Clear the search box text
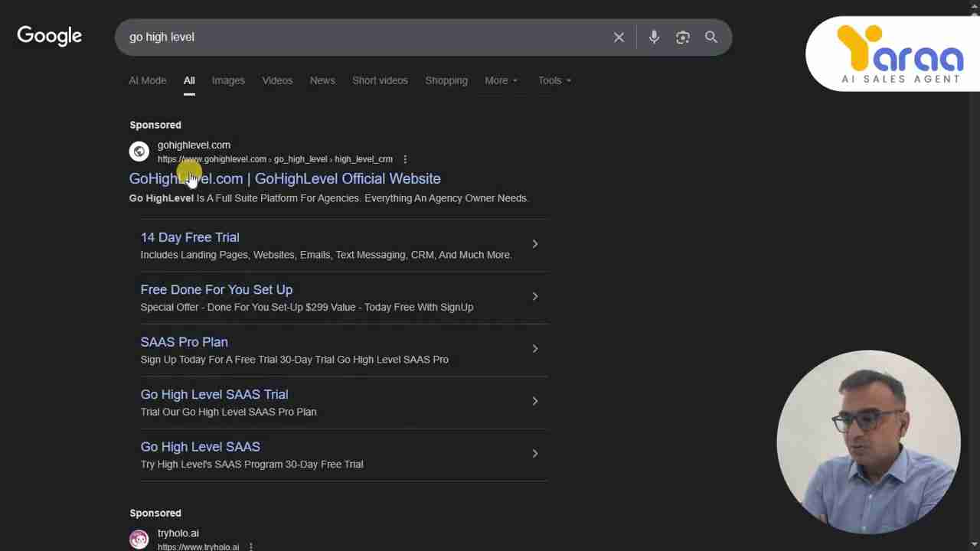This screenshot has height=551, width=980. click(x=619, y=37)
